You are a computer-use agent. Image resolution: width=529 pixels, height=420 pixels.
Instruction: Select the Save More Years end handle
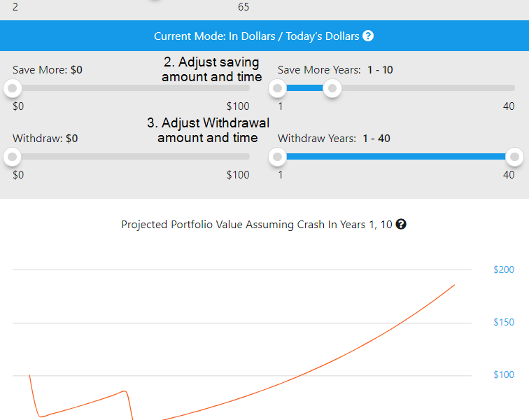pyautogui.click(x=333, y=88)
